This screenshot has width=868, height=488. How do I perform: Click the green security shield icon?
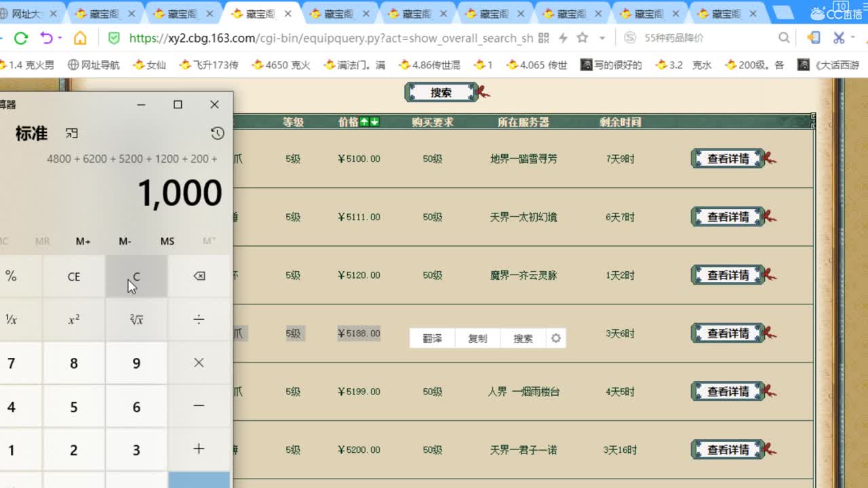[114, 39]
